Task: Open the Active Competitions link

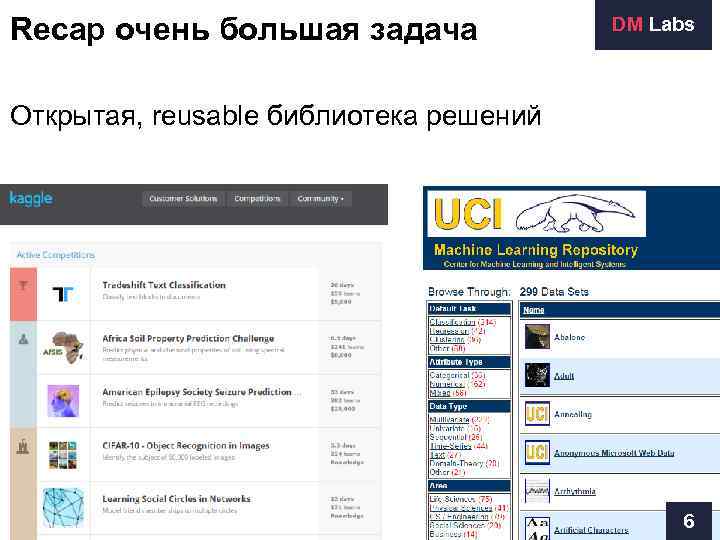Action: pos(56,255)
